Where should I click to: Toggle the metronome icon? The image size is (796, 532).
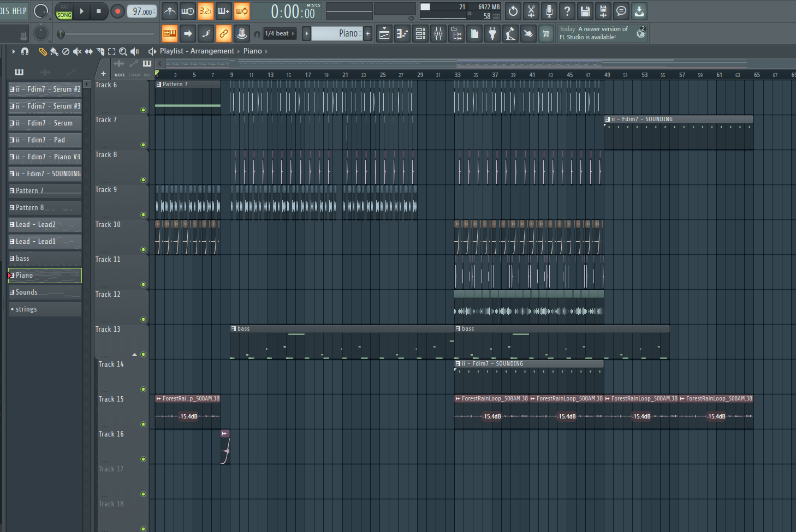170,11
